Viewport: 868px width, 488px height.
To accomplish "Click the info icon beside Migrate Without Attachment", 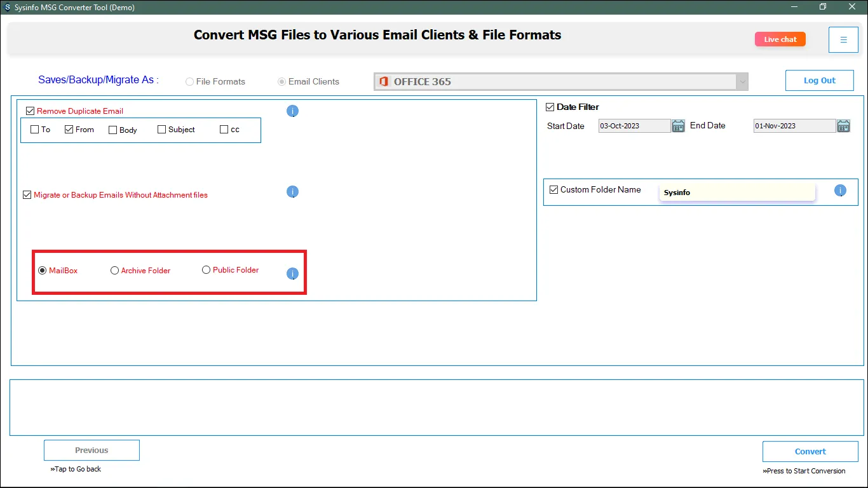I will tap(292, 192).
